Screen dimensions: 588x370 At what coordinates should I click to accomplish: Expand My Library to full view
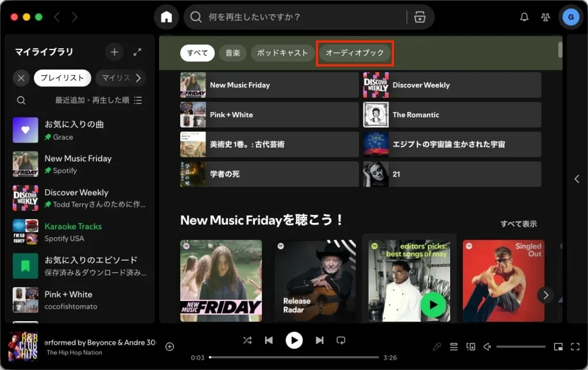pos(137,52)
